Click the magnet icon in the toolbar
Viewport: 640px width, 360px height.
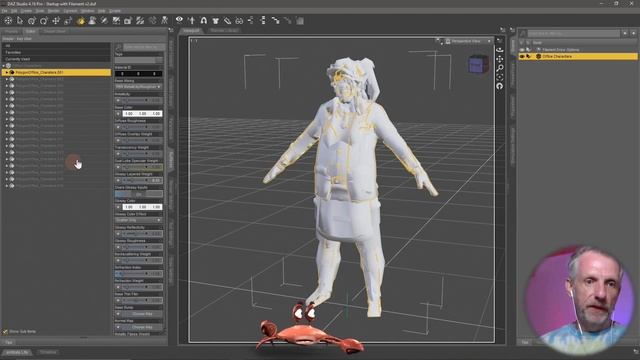[x=203, y=20]
